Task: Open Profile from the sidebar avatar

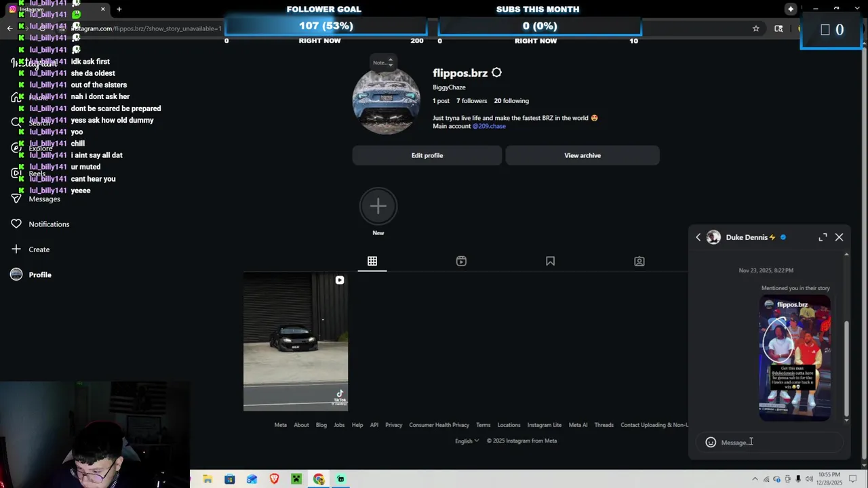Action: (16, 274)
